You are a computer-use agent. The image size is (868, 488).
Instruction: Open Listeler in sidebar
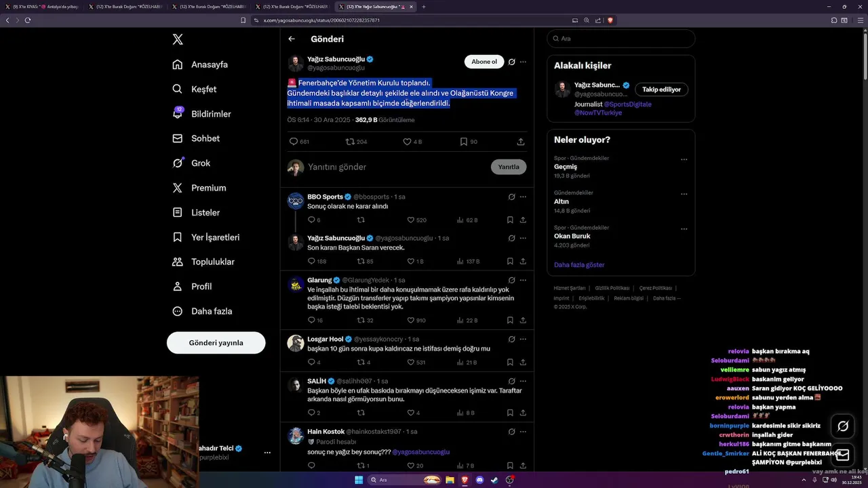point(195,212)
